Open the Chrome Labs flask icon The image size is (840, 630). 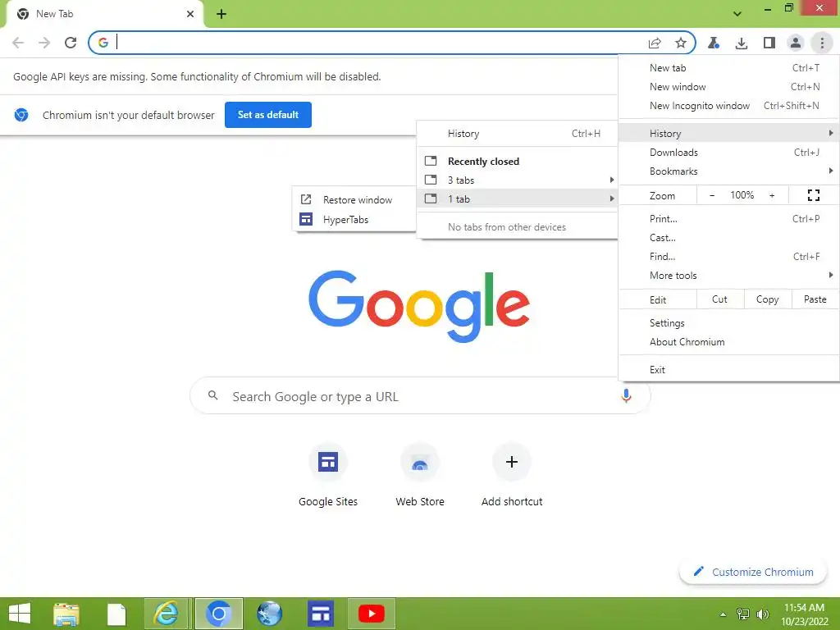(714, 43)
